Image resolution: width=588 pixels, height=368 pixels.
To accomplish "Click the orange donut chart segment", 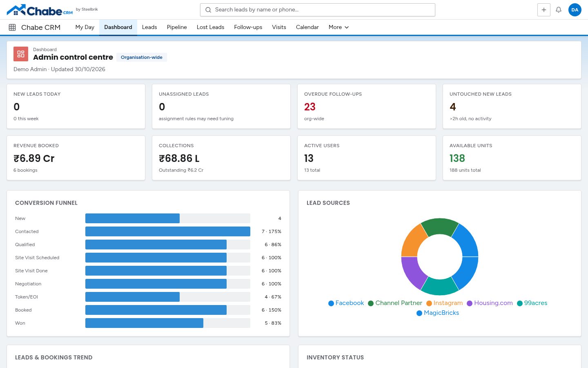I will (413, 241).
